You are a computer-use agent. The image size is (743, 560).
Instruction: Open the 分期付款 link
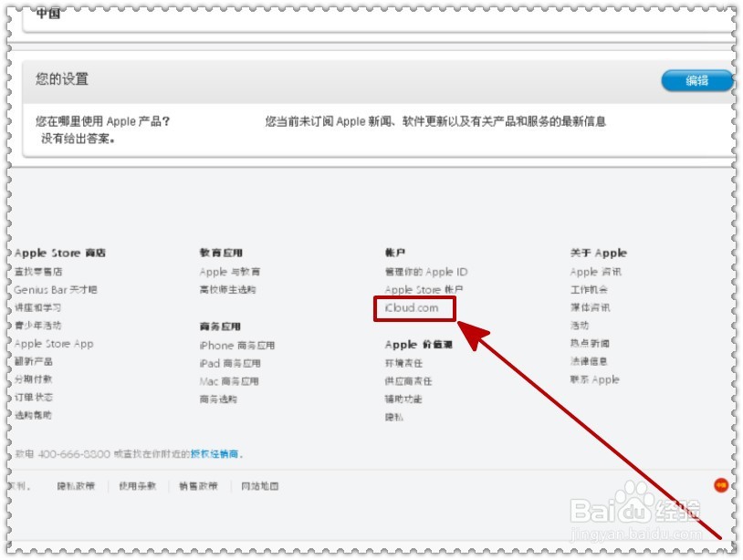33,379
